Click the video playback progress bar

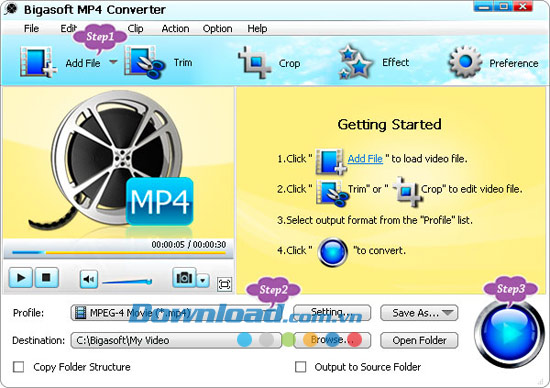[119, 252]
